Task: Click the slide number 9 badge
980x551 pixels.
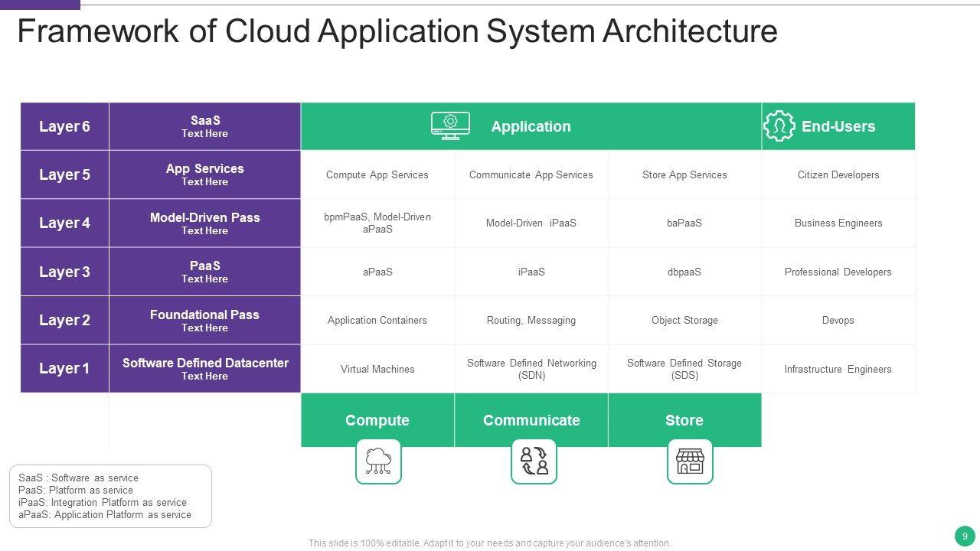Action: [964, 536]
